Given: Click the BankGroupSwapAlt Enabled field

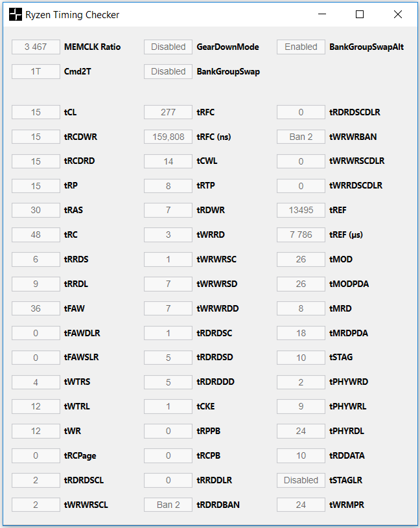Looking at the screenshot, I should 301,47.
